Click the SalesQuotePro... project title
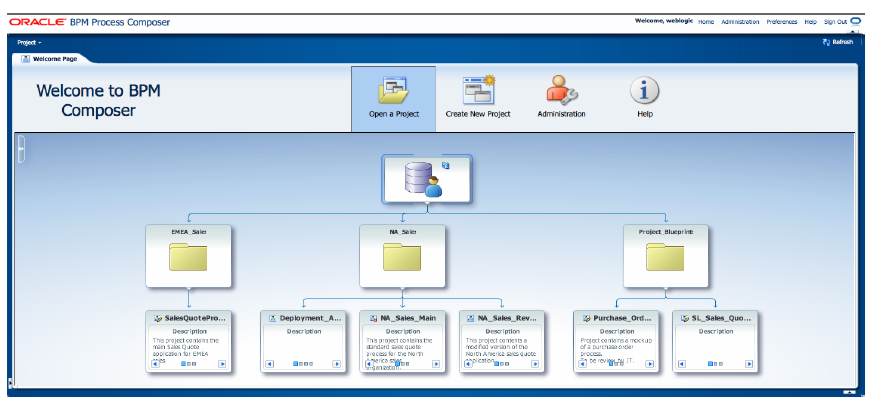Screen dimensions: 872x404 195,318
